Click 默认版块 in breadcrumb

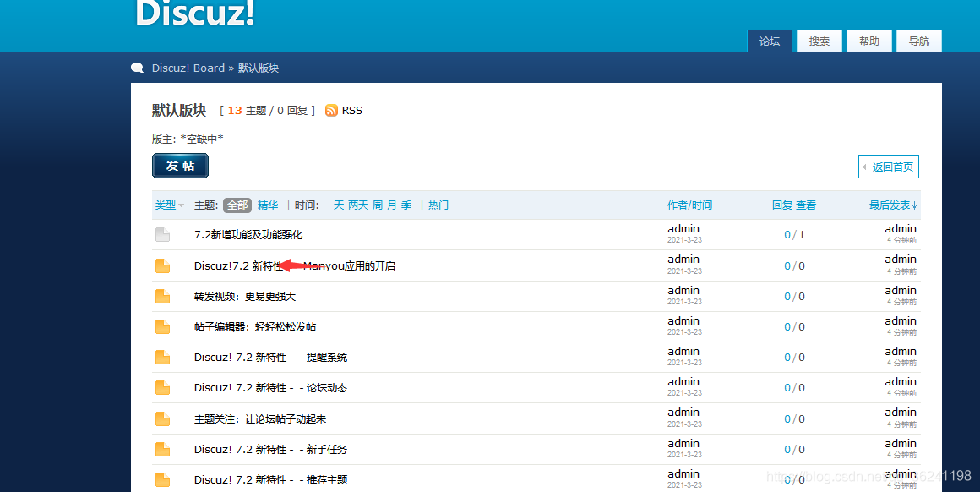(259, 68)
